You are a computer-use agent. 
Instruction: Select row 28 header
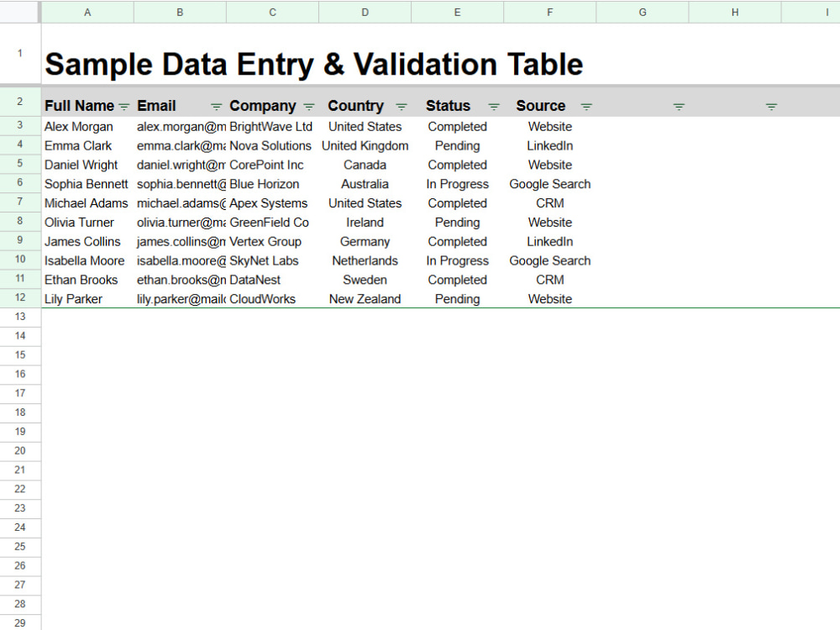pos(20,604)
